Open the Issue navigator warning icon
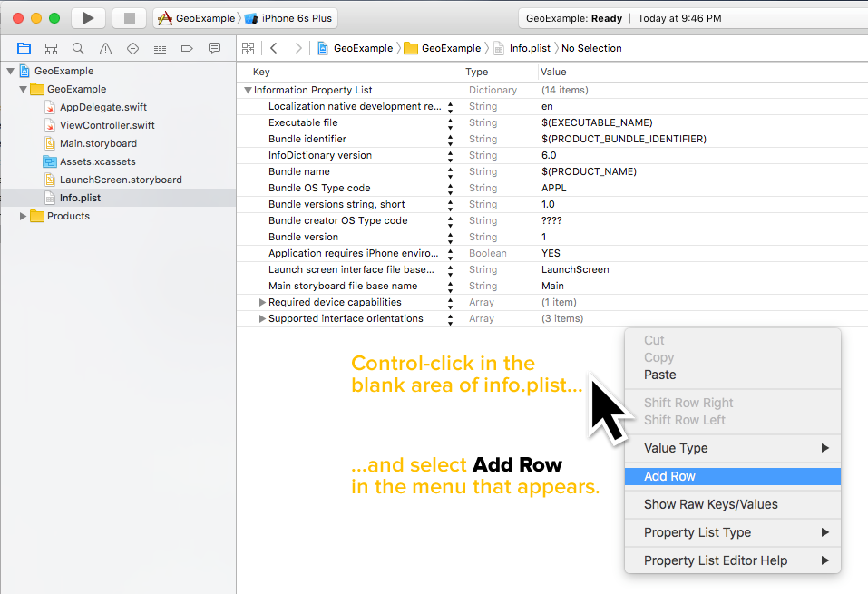This screenshot has width=868, height=594. click(x=105, y=49)
